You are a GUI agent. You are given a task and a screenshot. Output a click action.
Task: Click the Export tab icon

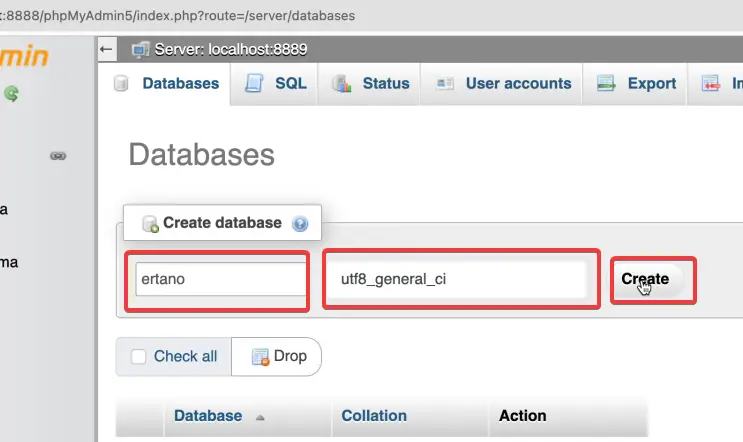click(606, 84)
